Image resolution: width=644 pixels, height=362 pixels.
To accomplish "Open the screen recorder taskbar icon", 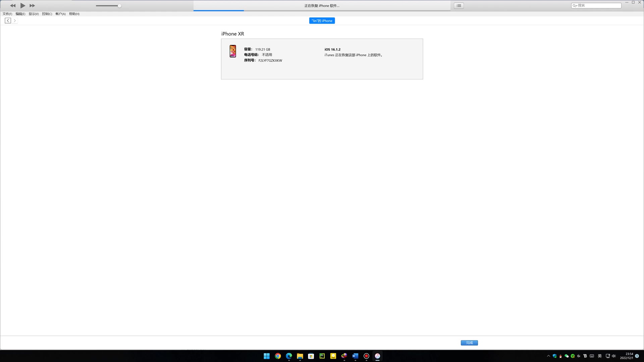I will pyautogui.click(x=366, y=356).
